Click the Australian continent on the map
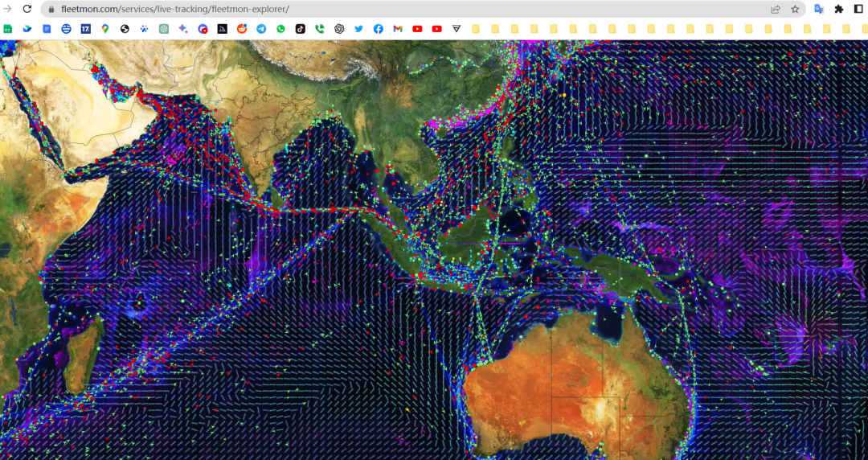Image resolution: width=868 pixels, height=460 pixels. 575,383
